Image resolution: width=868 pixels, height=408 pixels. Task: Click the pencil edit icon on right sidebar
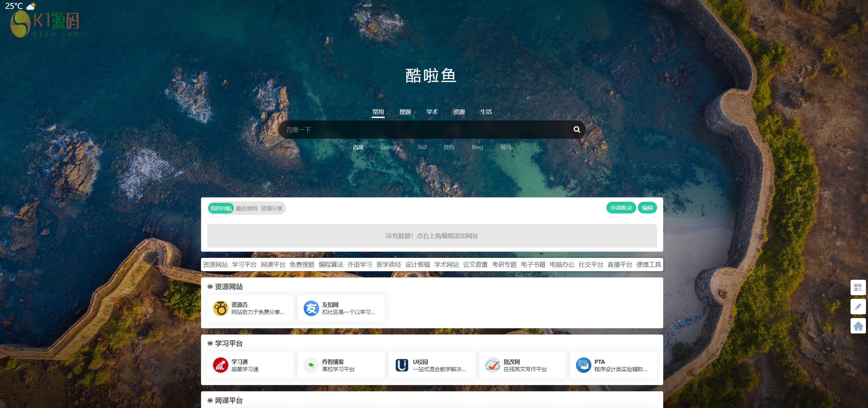[858, 307]
